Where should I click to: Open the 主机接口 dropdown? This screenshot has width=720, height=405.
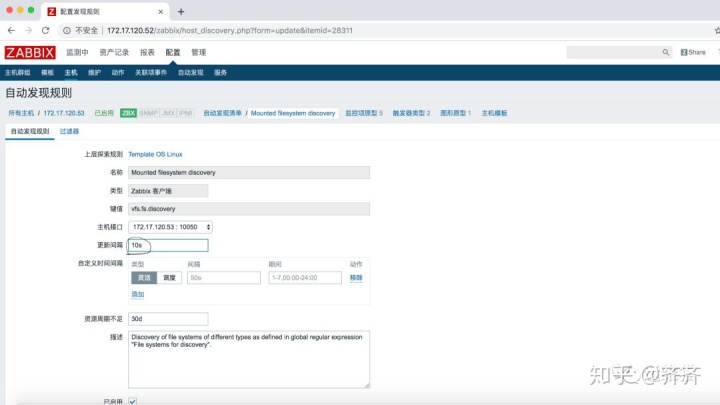pos(170,227)
